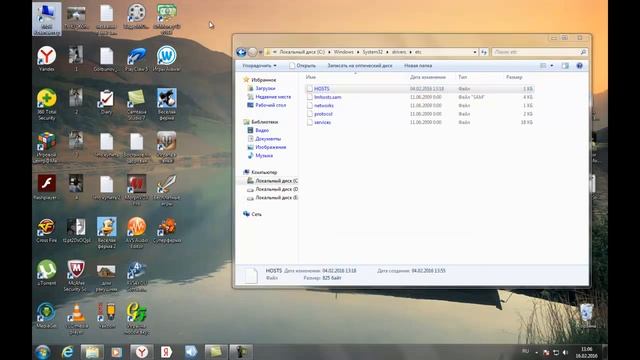640x360 pixels.
Task: Select the lmhosts.sam file
Action: click(328, 97)
